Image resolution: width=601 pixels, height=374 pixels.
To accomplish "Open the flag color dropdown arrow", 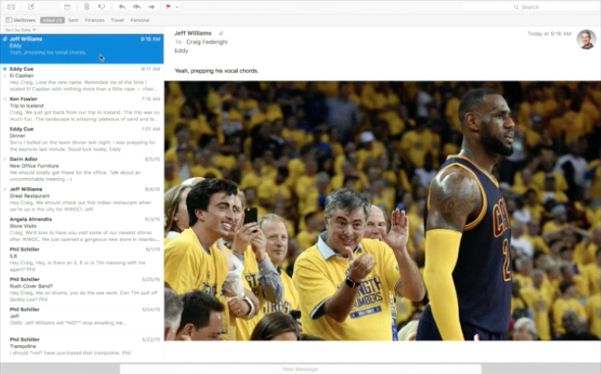I will 177,7.
